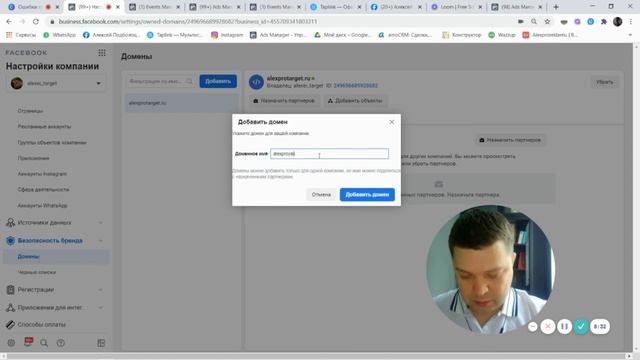The image size is (640, 360).
Task: Click the horizontal scrollbar at page bottom
Action: (316, 356)
